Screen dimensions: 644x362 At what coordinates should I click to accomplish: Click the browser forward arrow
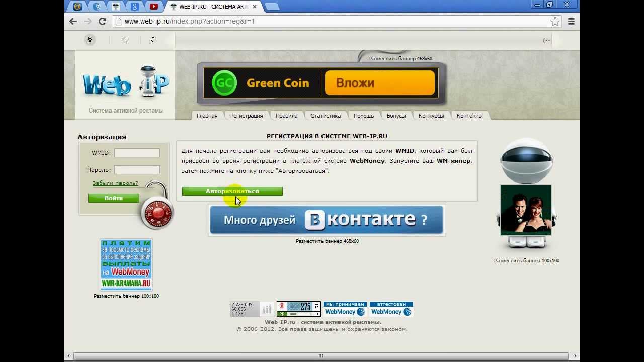tap(88, 21)
